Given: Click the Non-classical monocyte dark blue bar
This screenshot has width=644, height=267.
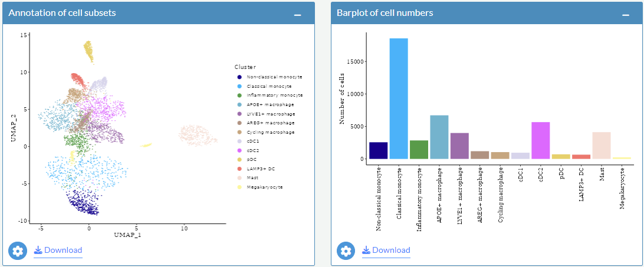Looking at the screenshot, I should point(379,150).
